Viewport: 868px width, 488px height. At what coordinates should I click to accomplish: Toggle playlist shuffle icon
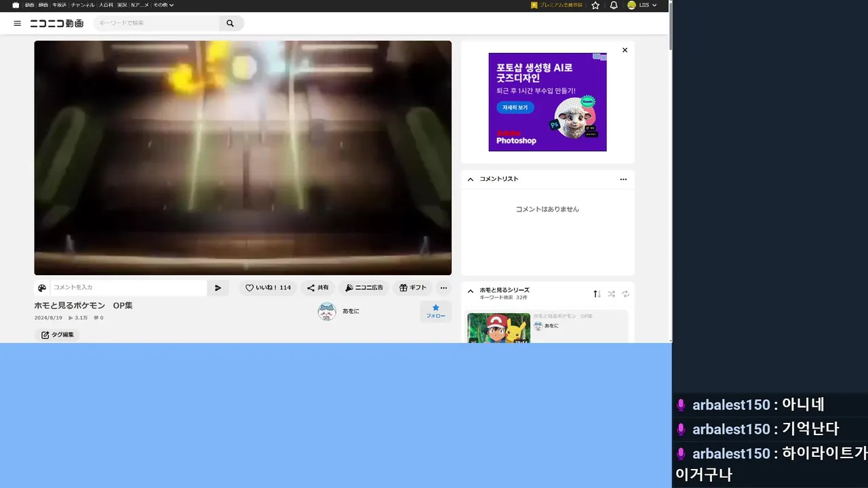(611, 294)
